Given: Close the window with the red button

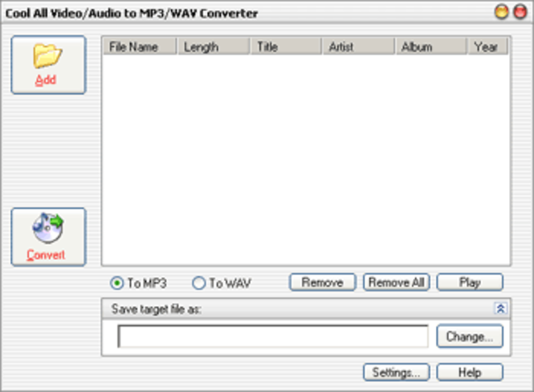Looking at the screenshot, I should [x=520, y=12].
